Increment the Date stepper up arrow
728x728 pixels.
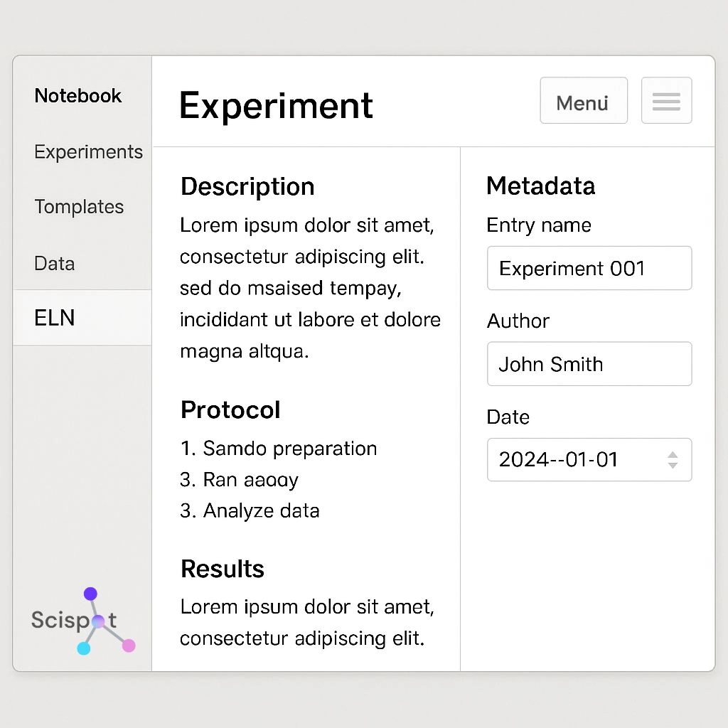pyautogui.click(x=673, y=454)
